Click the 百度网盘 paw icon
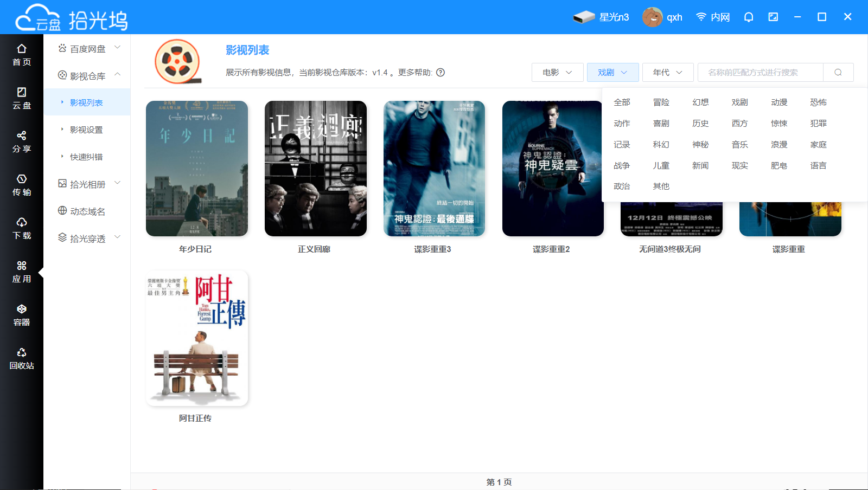 tap(62, 48)
